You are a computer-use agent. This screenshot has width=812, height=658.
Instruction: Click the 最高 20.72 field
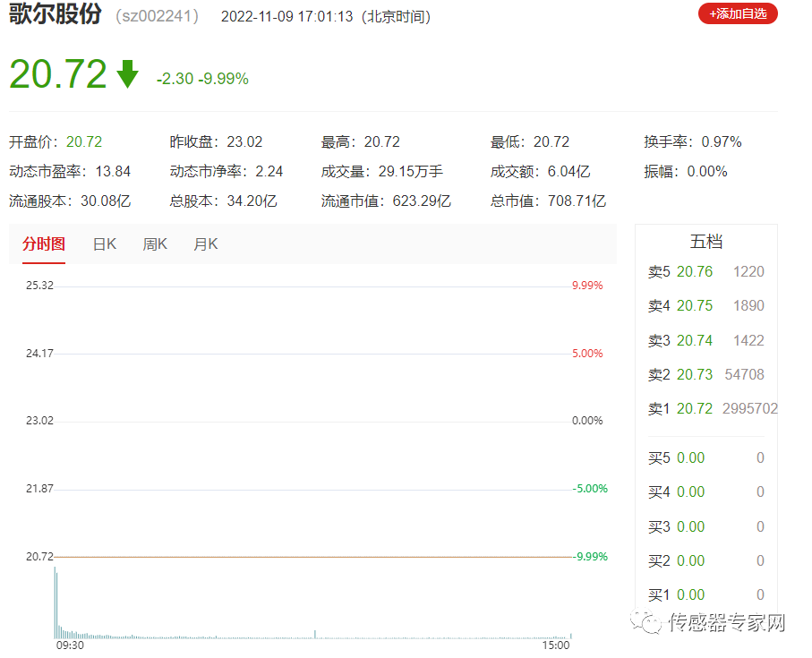click(x=361, y=141)
